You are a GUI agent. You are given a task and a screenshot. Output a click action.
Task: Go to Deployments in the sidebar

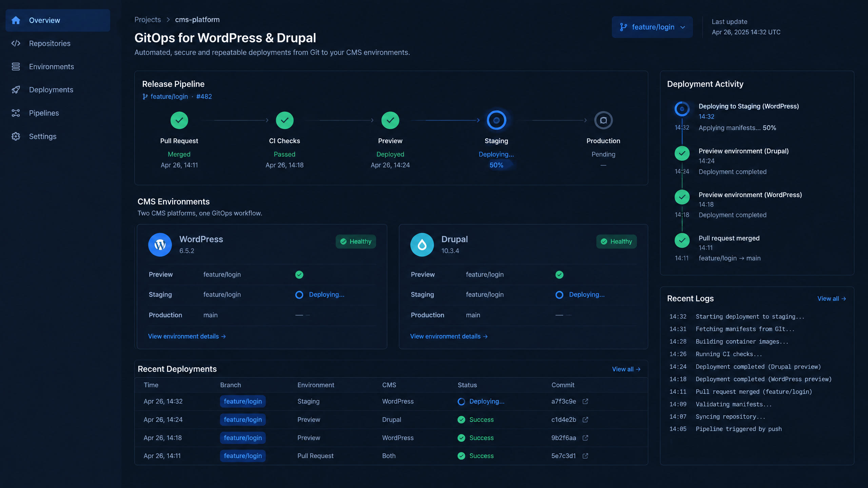tap(51, 90)
